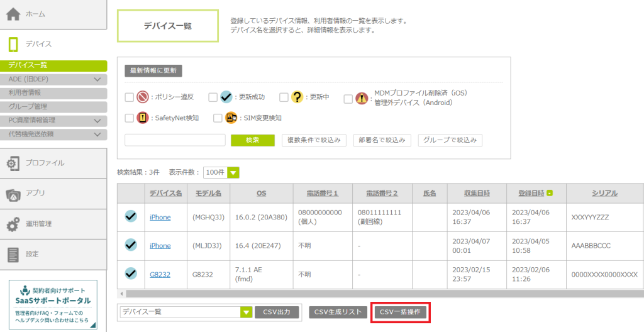Screen dimensions: 644x332
Task: Expand the ADE (旧DEP) sidebar section
Action: tap(97, 79)
